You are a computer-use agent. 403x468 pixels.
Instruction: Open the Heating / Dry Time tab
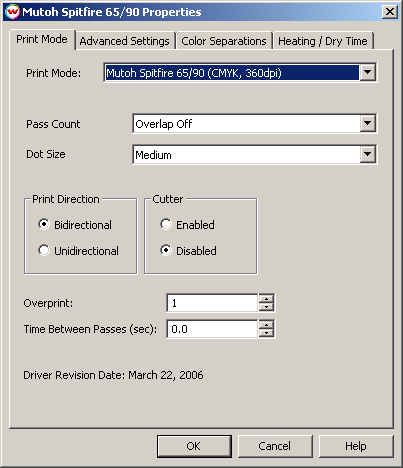pos(323,41)
